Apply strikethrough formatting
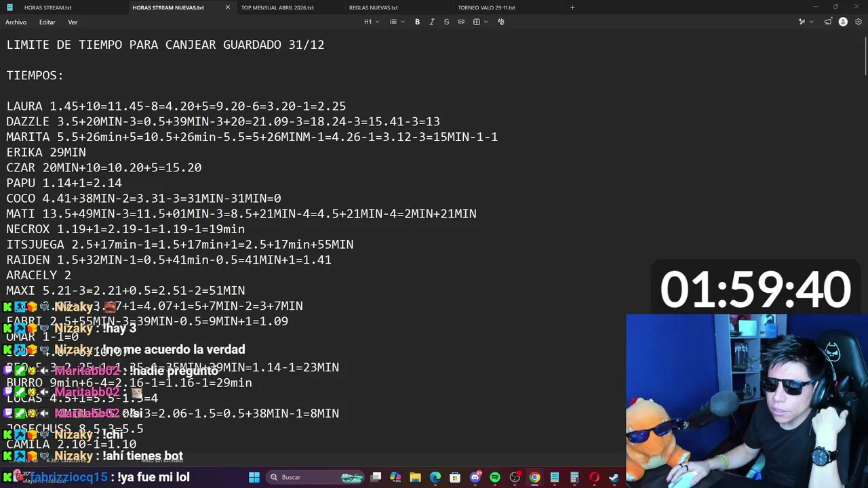The width and height of the screenshot is (868, 488). pos(446,22)
